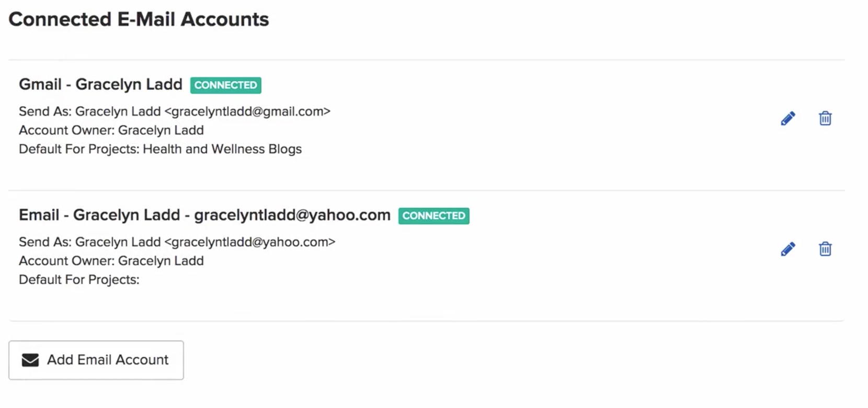
Task: Click the Connected E-Mail Accounts heading
Action: tap(139, 19)
